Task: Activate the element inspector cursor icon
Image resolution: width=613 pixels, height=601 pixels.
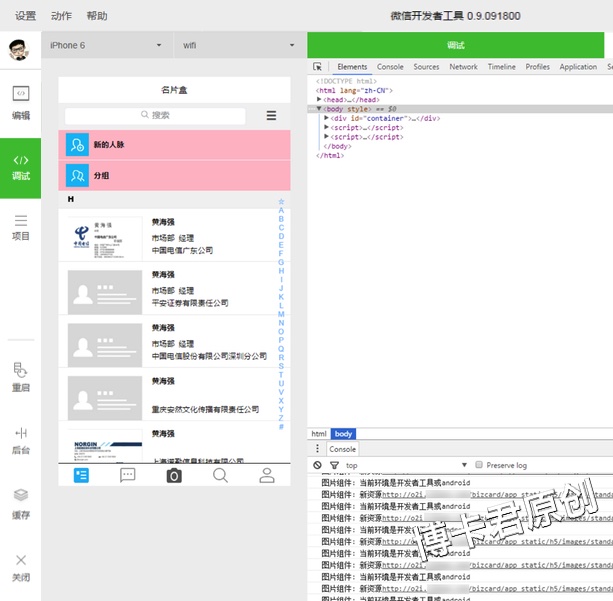Action: click(x=317, y=67)
